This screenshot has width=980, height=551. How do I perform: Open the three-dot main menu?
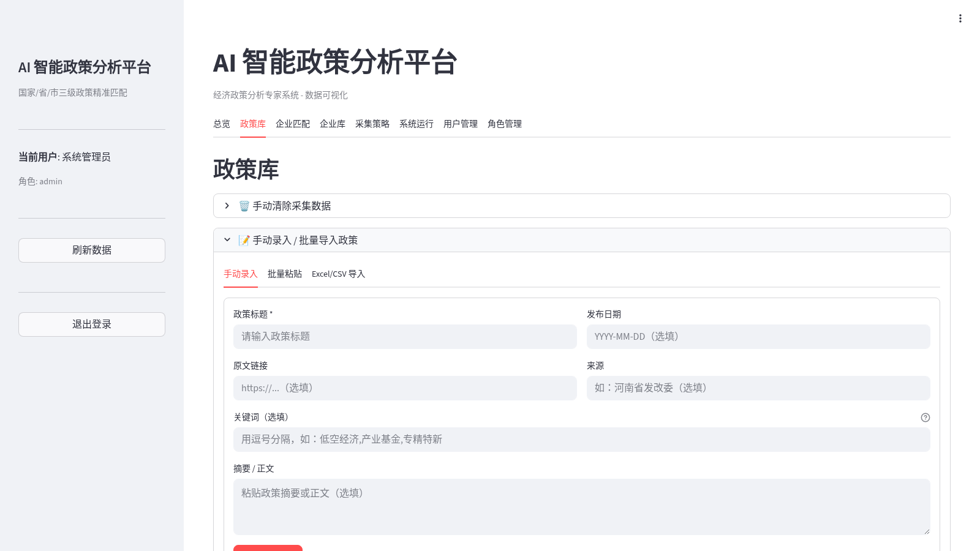[960, 18]
